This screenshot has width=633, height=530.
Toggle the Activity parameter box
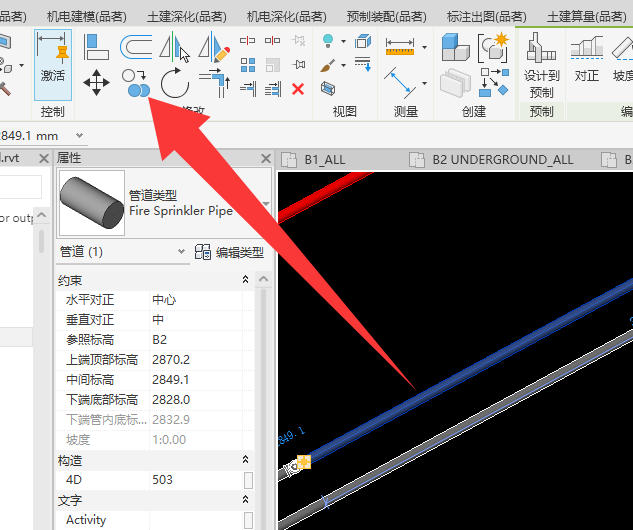pos(248,520)
